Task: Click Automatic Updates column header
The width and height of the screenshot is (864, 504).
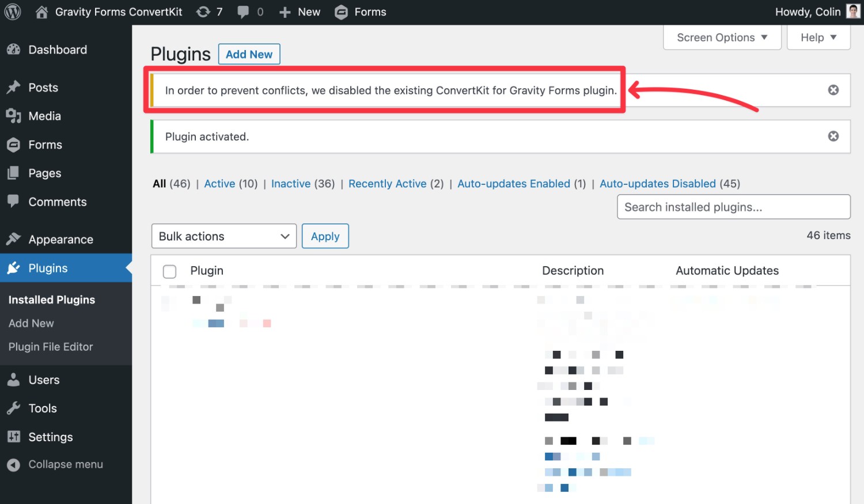Action: pos(727,271)
